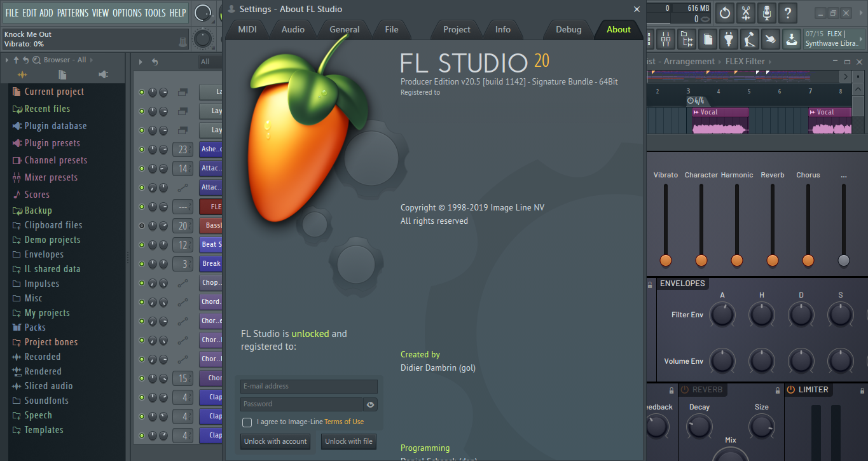The height and width of the screenshot is (461, 868).
Task: Open tempo tapper hammer icon
Action: [749, 39]
